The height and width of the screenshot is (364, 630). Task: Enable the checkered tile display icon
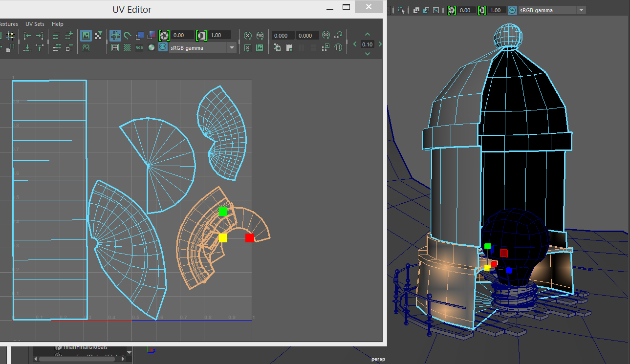click(126, 47)
